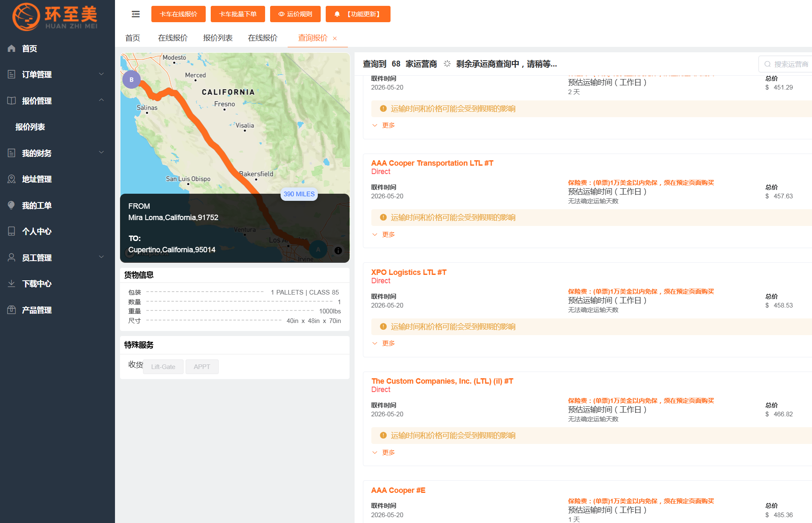The width and height of the screenshot is (812, 523).
Task: Click The Custom Companies price $466.82
Action: [779, 414]
